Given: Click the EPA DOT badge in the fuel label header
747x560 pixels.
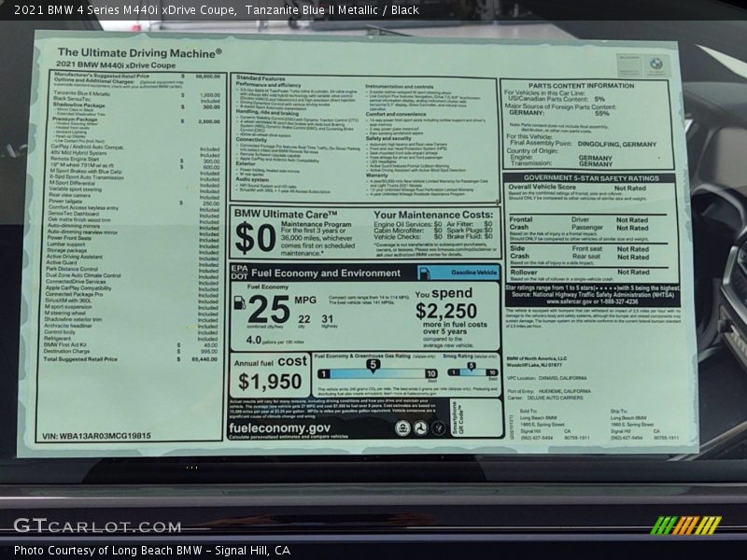Looking at the screenshot, I should click(239, 273).
